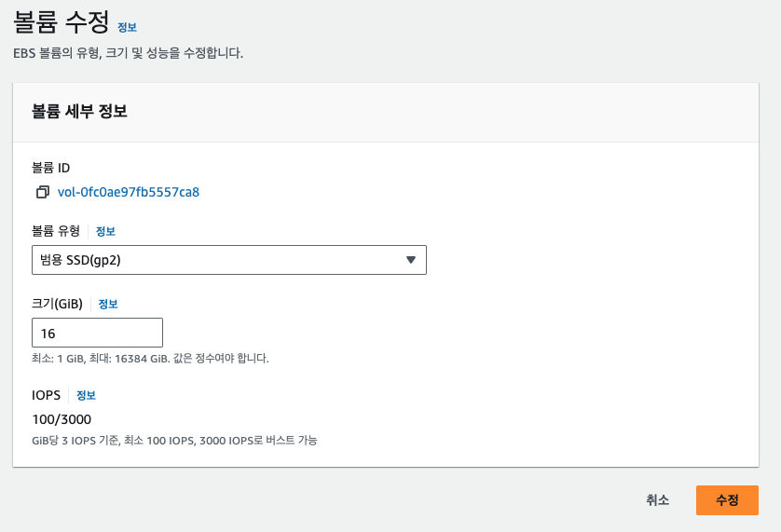Click the orange 수정 modify button
The height and width of the screenshot is (532, 781).
(x=727, y=500)
